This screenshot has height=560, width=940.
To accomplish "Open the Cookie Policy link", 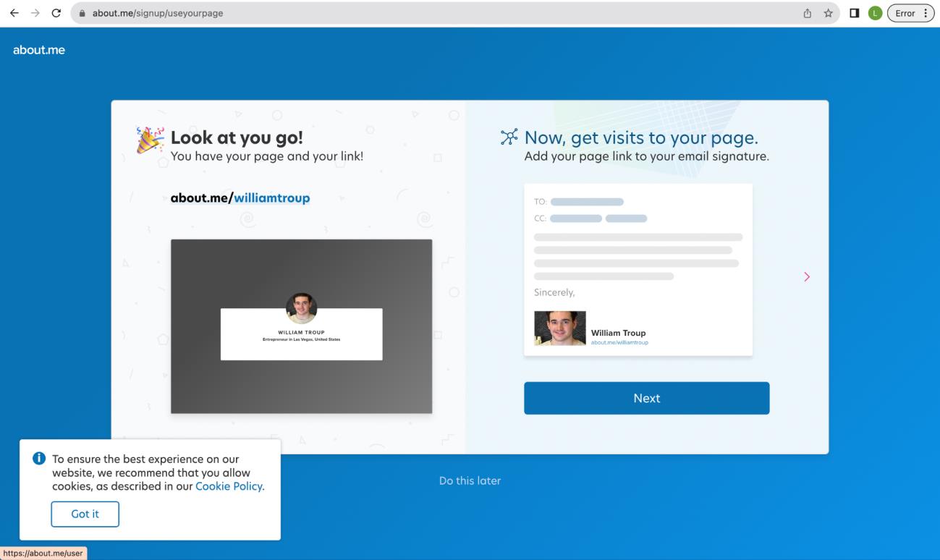I will click(229, 486).
